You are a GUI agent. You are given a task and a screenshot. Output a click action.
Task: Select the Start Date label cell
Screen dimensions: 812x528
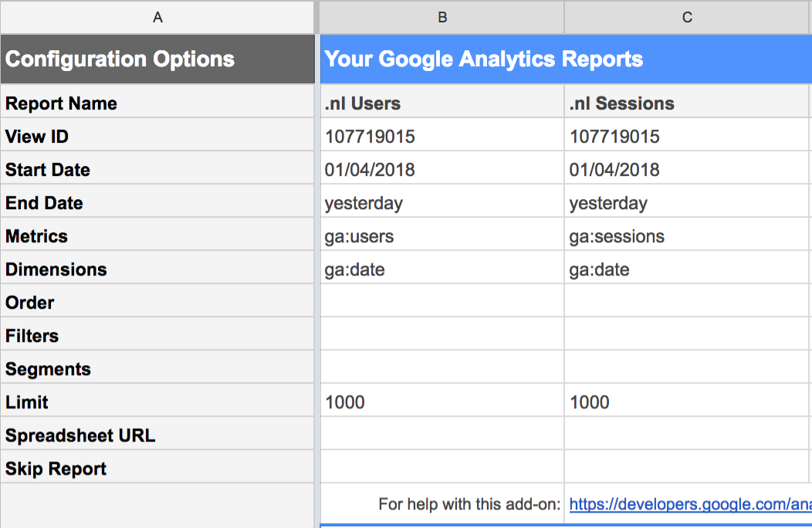coord(157,168)
